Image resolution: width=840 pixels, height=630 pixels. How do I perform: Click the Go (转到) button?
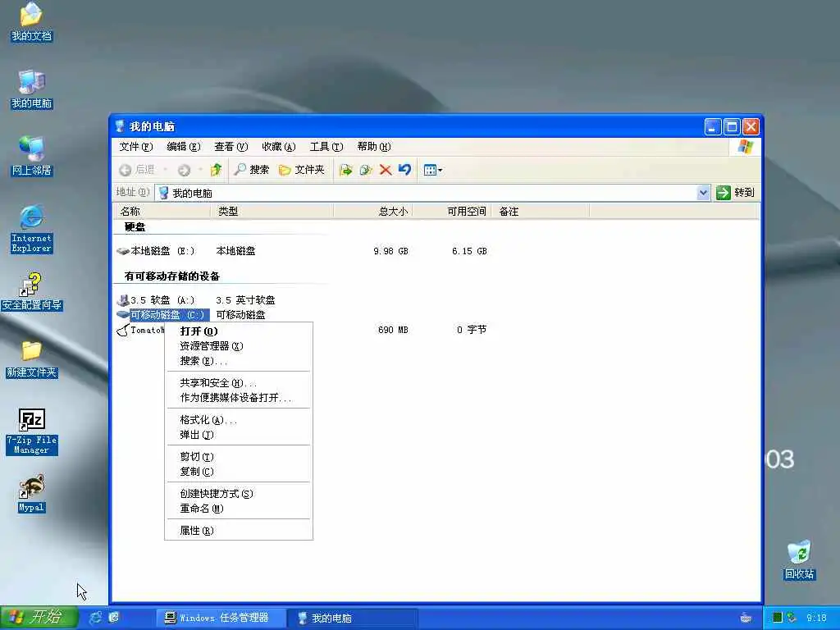click(735, 192)
